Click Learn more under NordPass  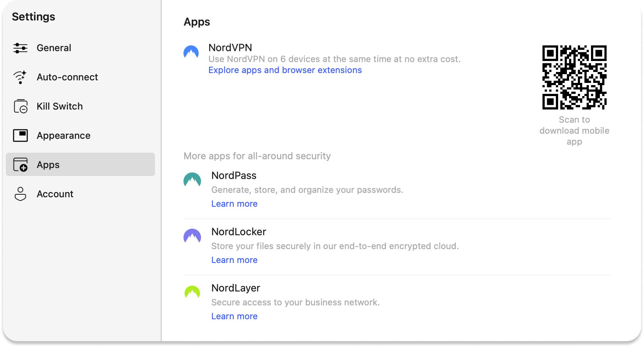coord(234,204)
